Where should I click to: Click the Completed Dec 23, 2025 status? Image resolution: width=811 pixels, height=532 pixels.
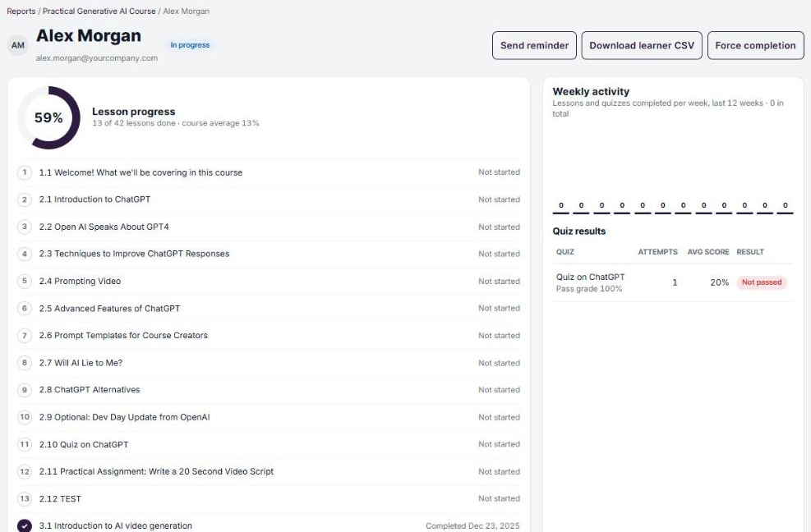[x=472, y=525]
